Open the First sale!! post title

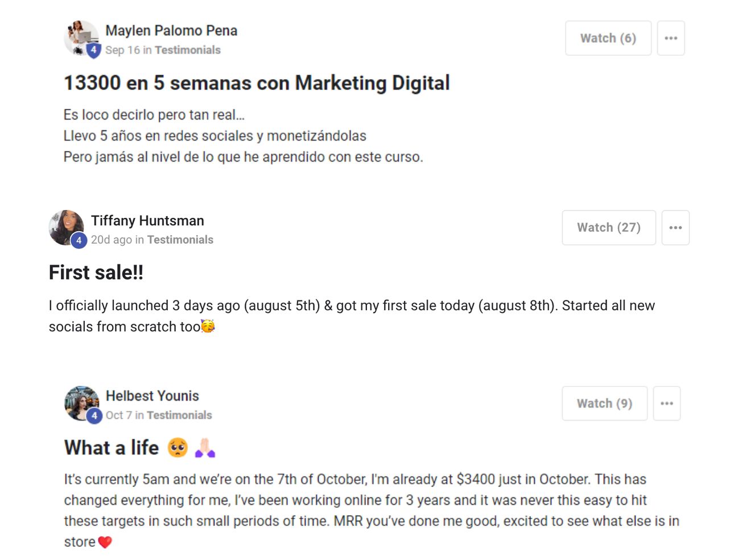96,273
